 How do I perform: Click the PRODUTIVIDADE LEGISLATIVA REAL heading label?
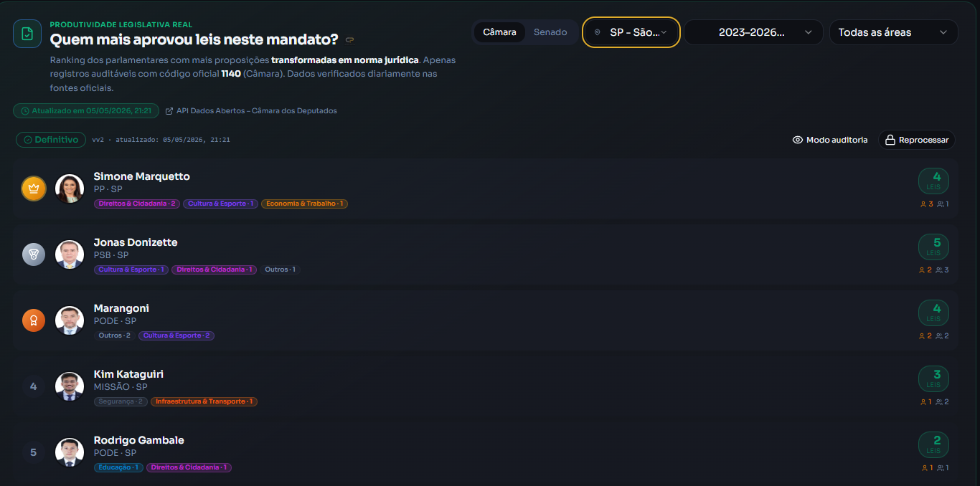[x=121, y=24]
